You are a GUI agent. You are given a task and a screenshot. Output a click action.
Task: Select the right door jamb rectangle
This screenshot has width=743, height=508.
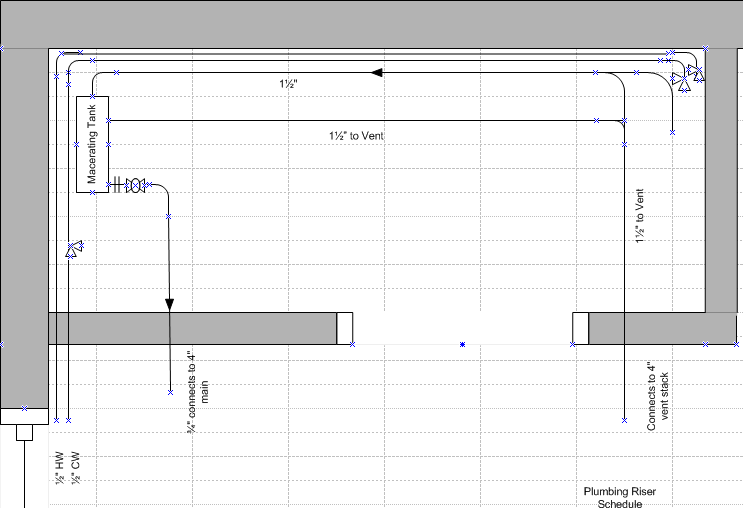(x=580, y=328)
